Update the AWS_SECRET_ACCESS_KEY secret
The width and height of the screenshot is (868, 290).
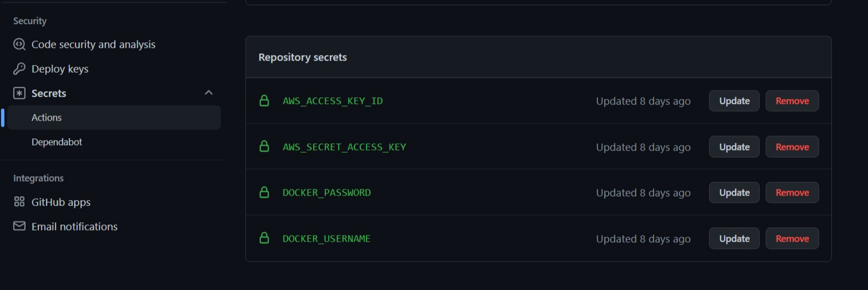click(x=734, y=147)
